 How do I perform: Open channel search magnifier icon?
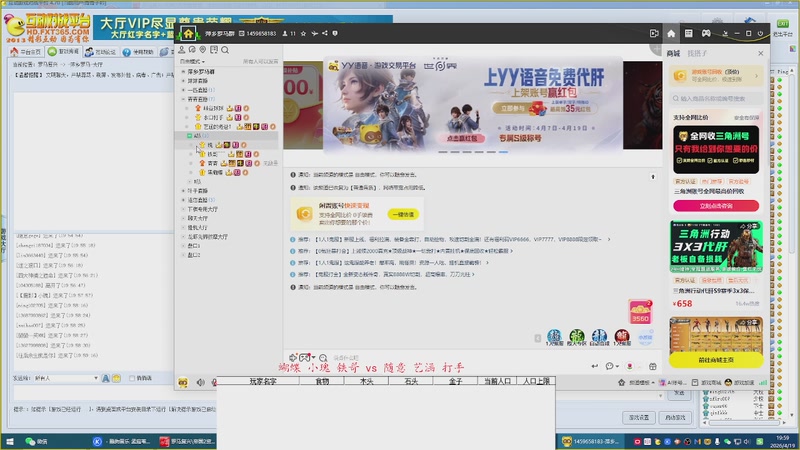coord(225,50)
